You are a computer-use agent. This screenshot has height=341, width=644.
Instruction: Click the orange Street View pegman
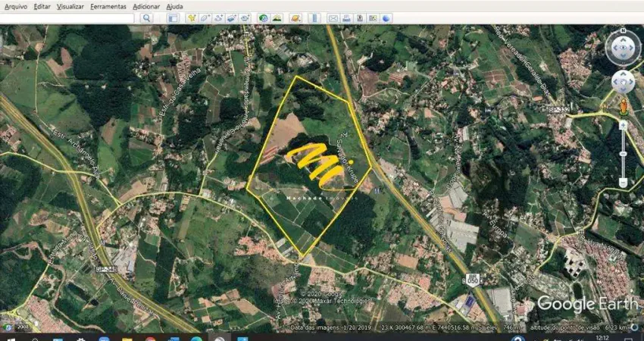pos(624,108)
